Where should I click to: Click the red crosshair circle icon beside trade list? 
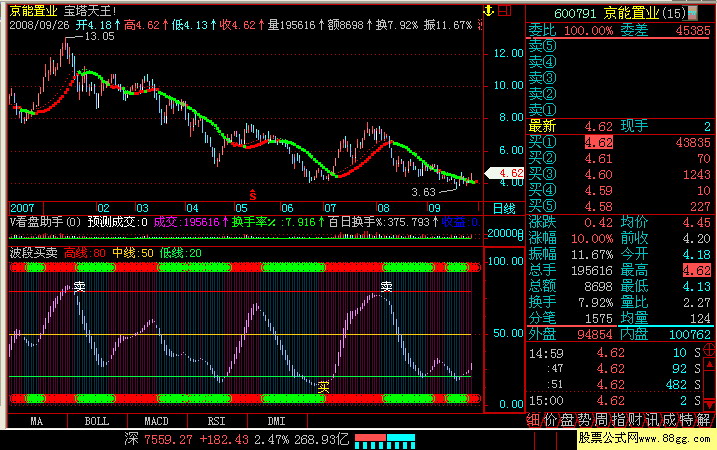[x=710, y=351]
